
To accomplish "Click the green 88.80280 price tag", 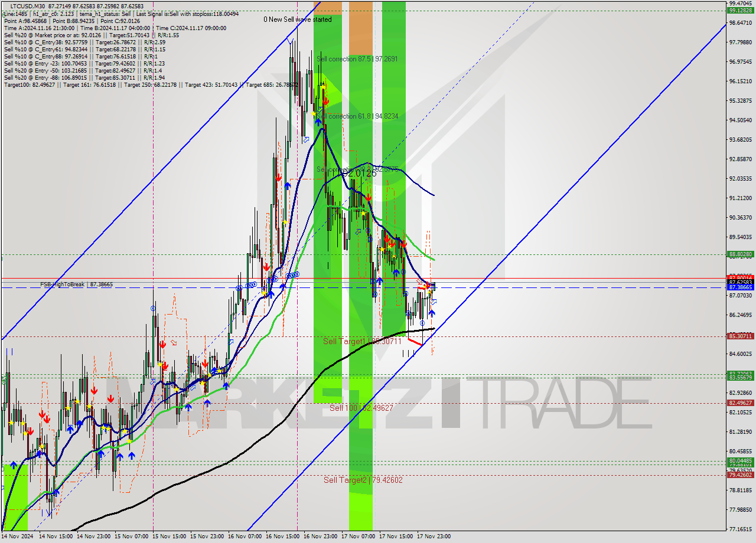I will click(x=741, y=254).
